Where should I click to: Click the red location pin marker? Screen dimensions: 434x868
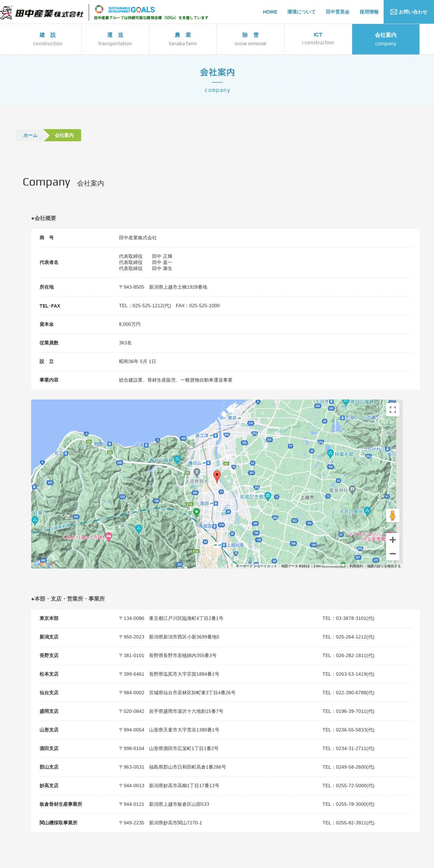pos(217,476)
